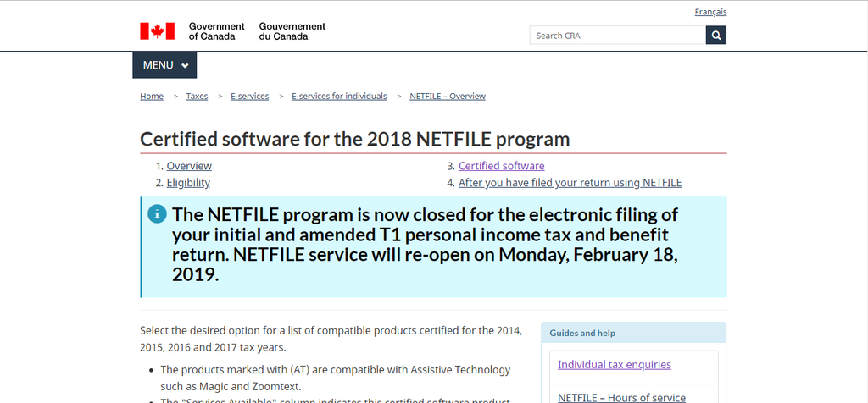Viewport: 868px width, 403px height.
Task: Go to Home breadcrumb
Action: click(152, 97)
